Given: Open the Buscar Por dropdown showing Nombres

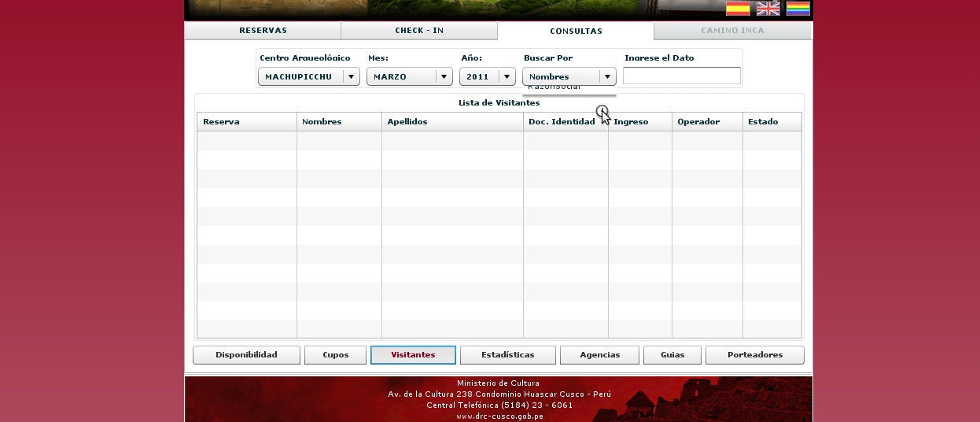Looking at the screenshot, I should [x=569, y=76].
